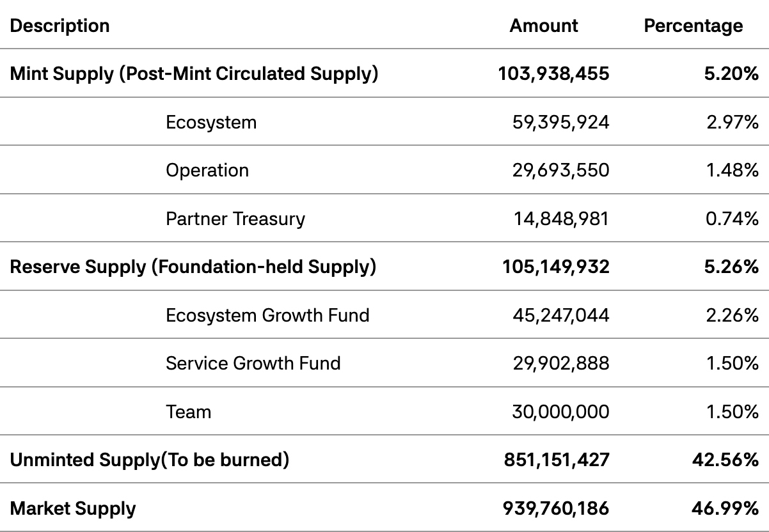Click the 30,000,000 Team amount
This screenshot has width=769, height=532.
pyautogui.click(x=560, y=412)
